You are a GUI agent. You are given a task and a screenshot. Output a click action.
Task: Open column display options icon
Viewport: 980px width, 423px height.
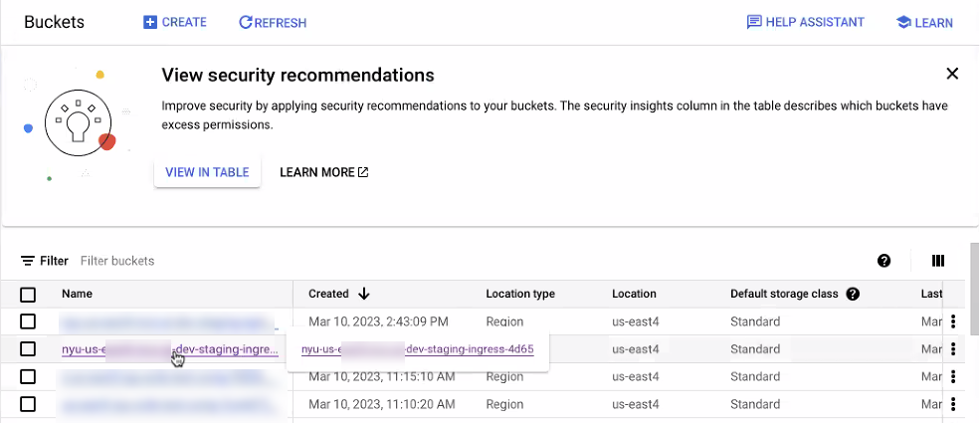coord(937,261)
